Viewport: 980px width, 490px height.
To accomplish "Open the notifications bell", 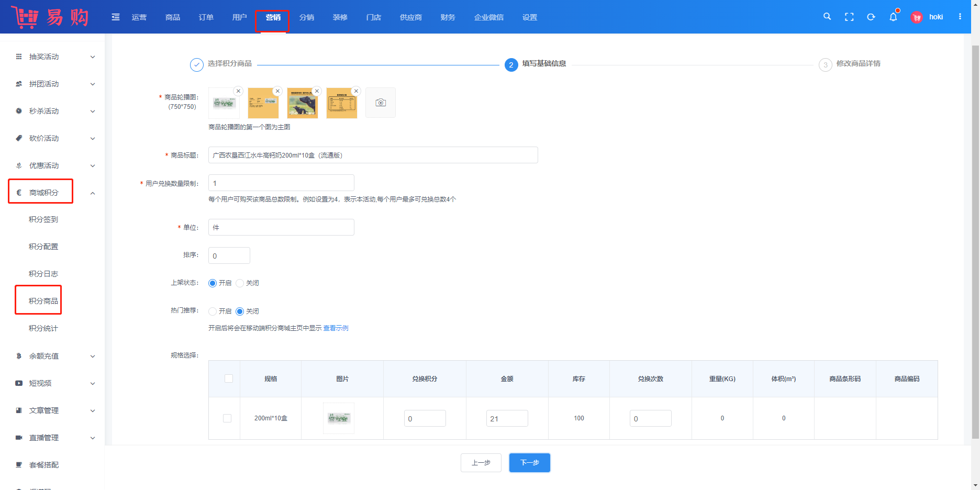I will (893, 17).
